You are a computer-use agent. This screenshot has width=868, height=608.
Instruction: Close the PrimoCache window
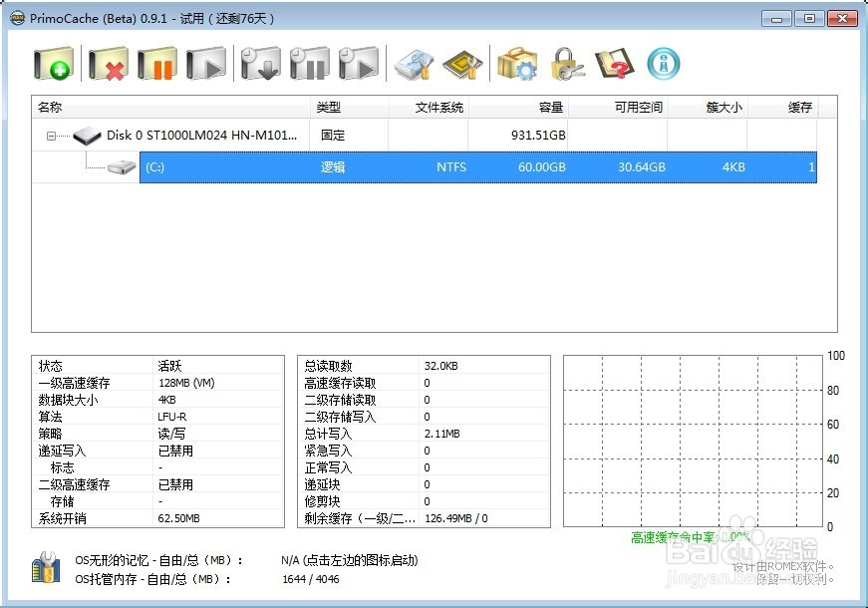[x=842, y=19]
